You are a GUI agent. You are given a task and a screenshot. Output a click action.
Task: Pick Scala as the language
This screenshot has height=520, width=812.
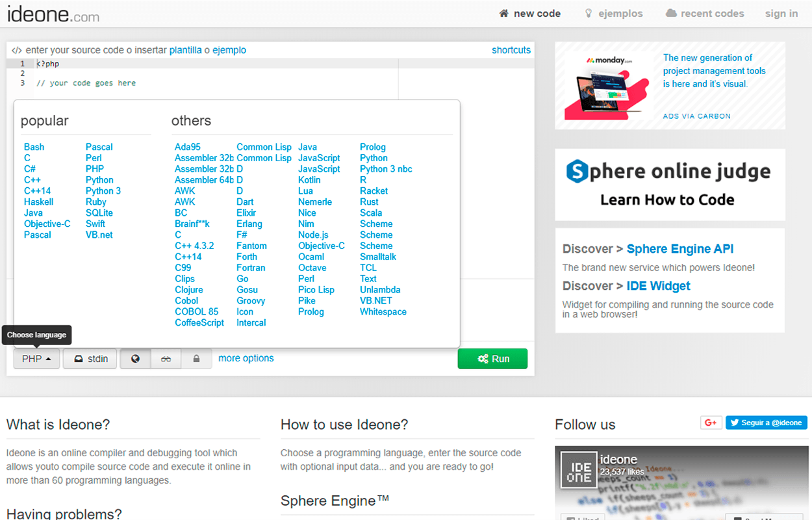coord(371,213)
